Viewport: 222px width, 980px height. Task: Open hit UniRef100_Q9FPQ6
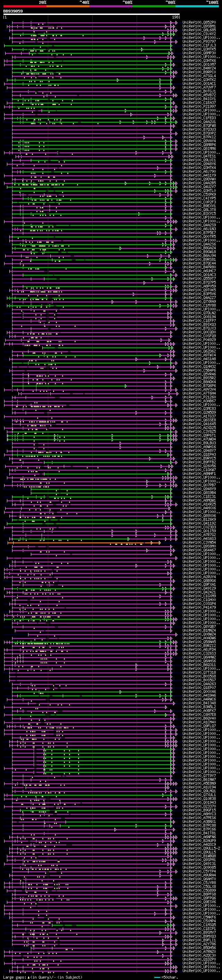point(199,898)
